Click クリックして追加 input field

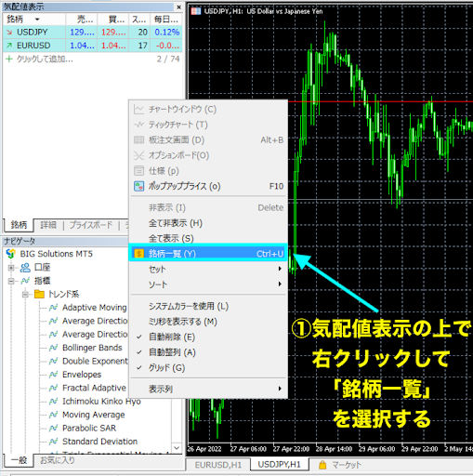[x=45, y=59]
